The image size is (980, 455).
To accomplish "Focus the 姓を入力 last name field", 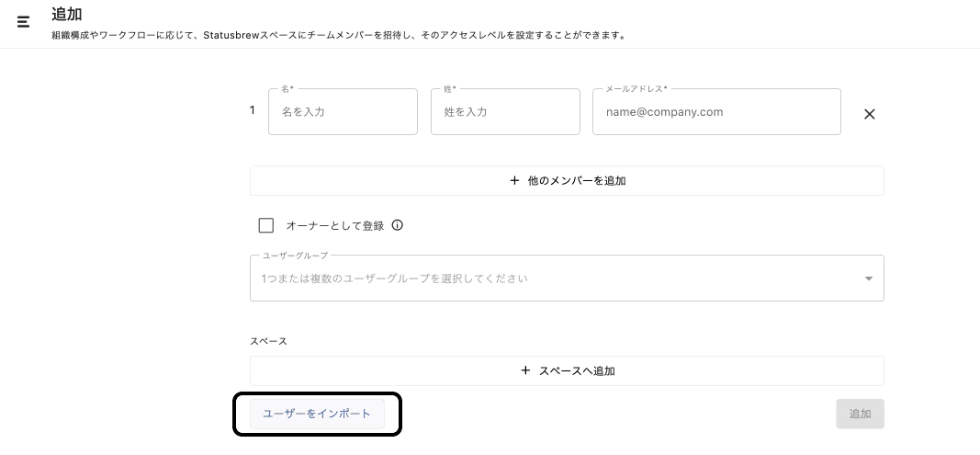I will click(505, 111).
